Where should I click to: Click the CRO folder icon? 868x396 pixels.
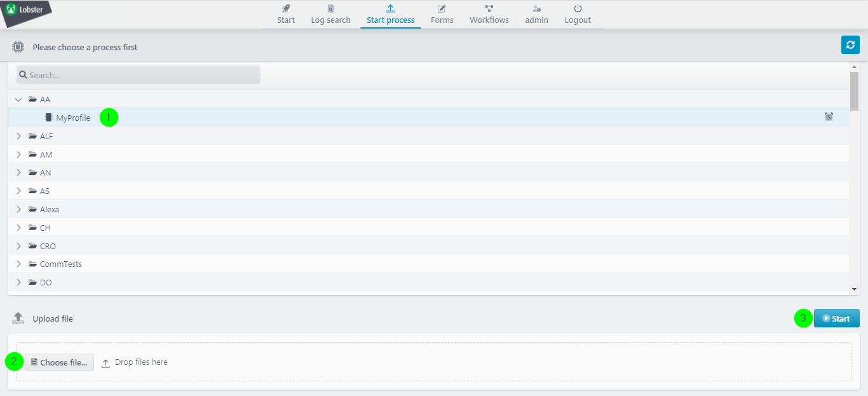point(33,246)
